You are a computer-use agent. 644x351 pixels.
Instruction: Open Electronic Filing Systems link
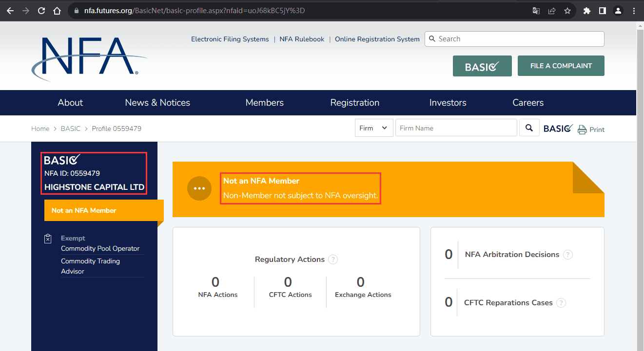230,39
